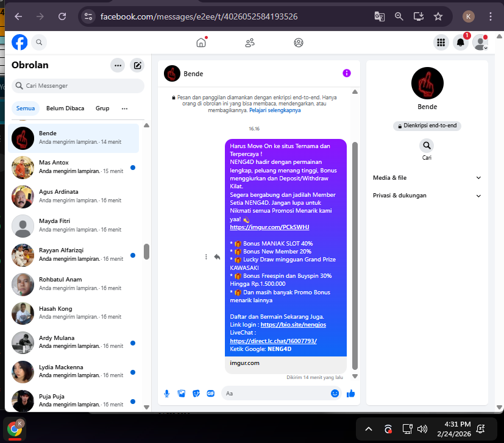The image size is (504, 443).
Task: Open the Lydia Mackenna conversation
Action: tap(74, 372)
